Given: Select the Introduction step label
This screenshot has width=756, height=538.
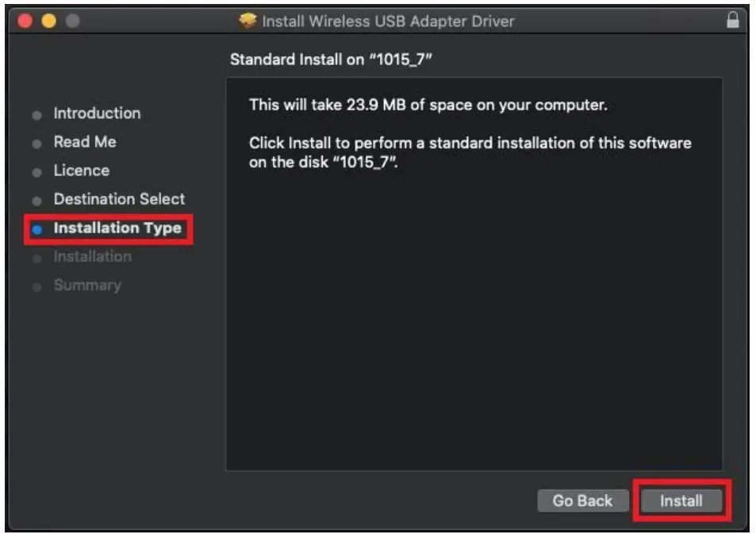Looking at the screenshot, I should pos(97,113).
